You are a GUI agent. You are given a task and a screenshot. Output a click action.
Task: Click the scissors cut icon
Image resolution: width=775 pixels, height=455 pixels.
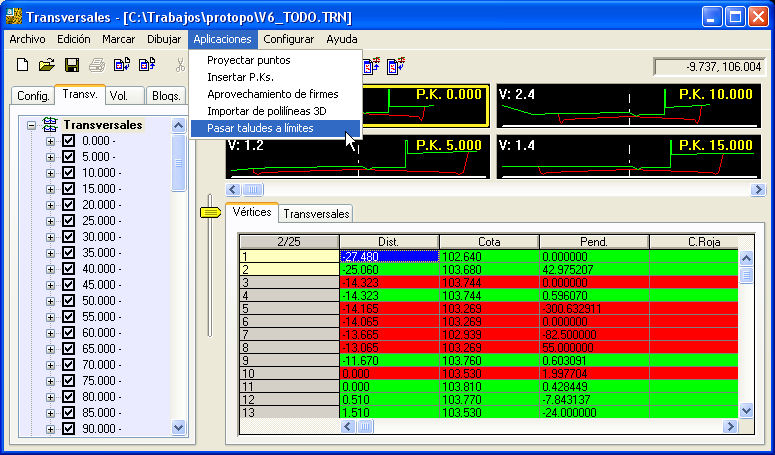[180, 65]
